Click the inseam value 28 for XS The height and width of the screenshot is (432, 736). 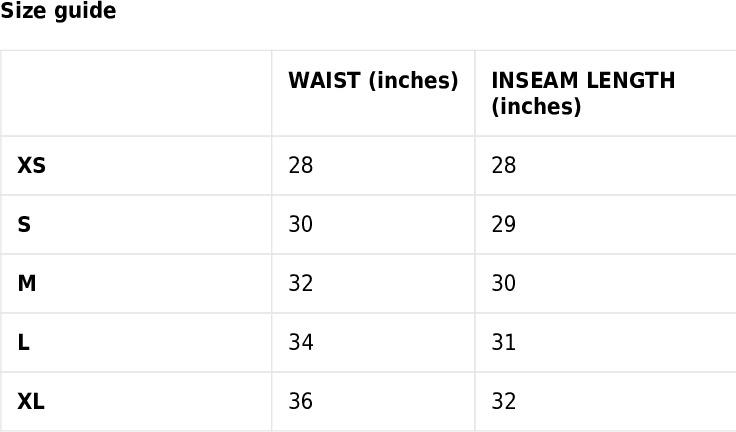504,166
